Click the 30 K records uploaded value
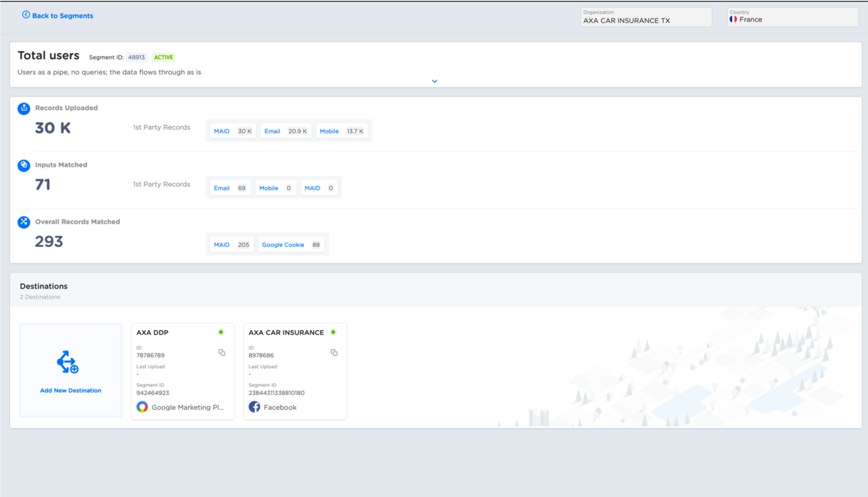This screenshot has height=497, width=868. click(x=52, y=128)
